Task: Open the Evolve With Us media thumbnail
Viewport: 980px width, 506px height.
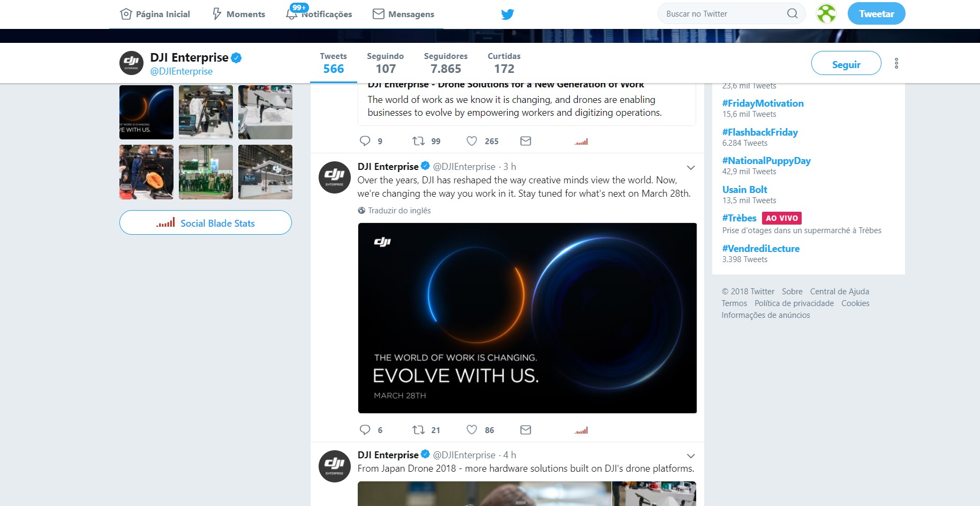Action: pos(146,113)
